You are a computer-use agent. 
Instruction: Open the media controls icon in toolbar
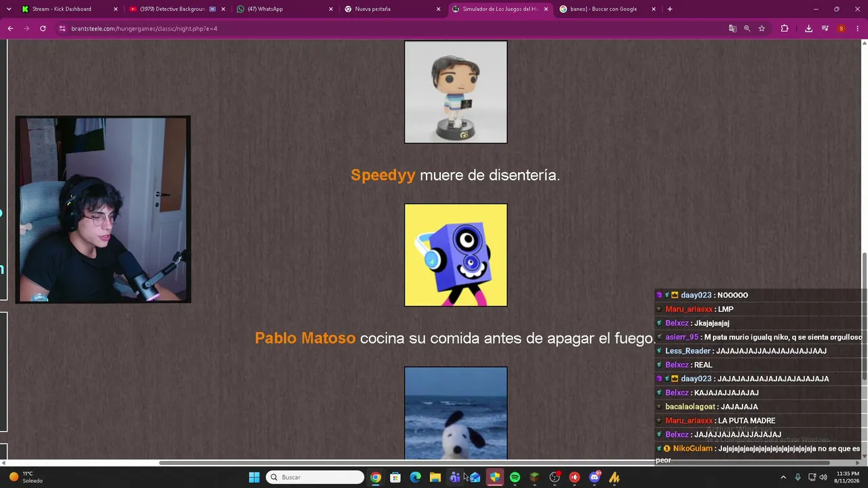pos(825,28)
